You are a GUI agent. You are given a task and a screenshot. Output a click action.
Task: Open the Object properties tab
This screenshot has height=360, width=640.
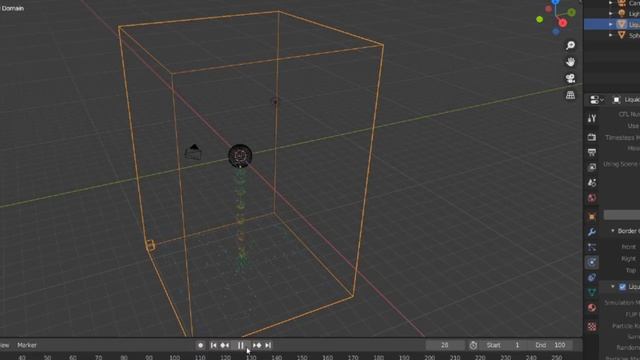592,216
